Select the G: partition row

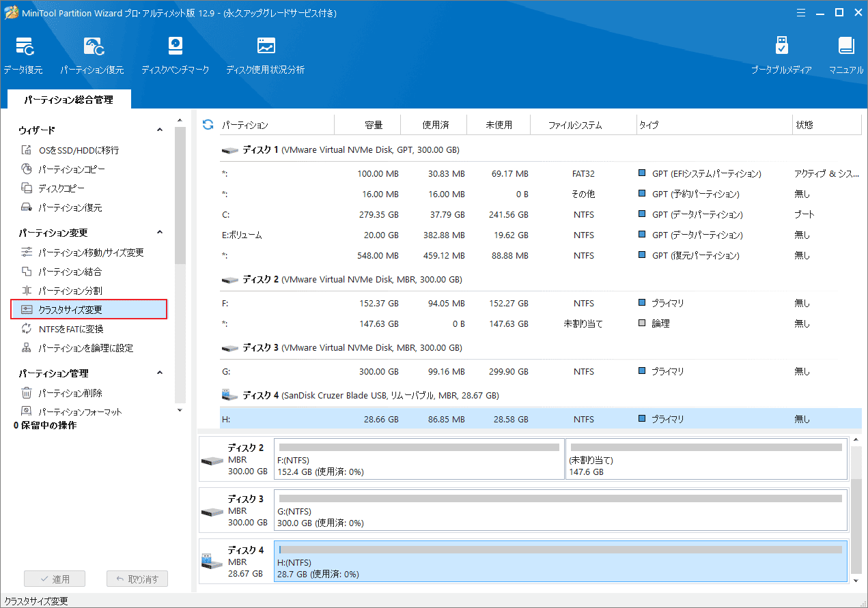pos(541,371)
